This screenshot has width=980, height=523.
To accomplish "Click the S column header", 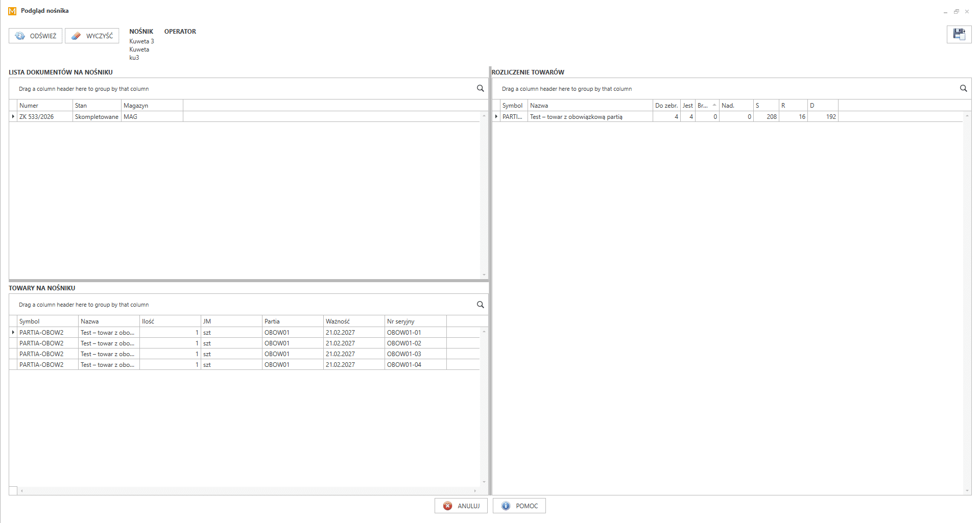I will click(x=766, y=105).
